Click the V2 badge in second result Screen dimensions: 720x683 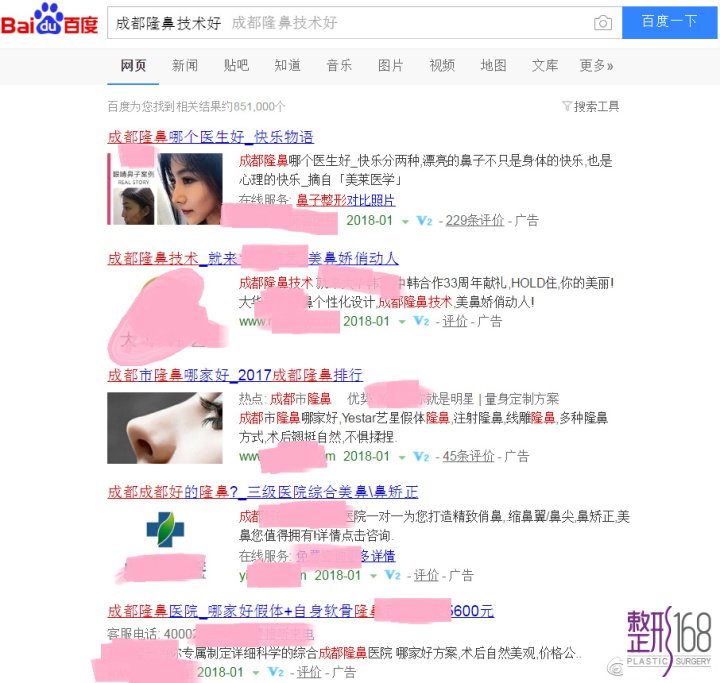[421, 321]
